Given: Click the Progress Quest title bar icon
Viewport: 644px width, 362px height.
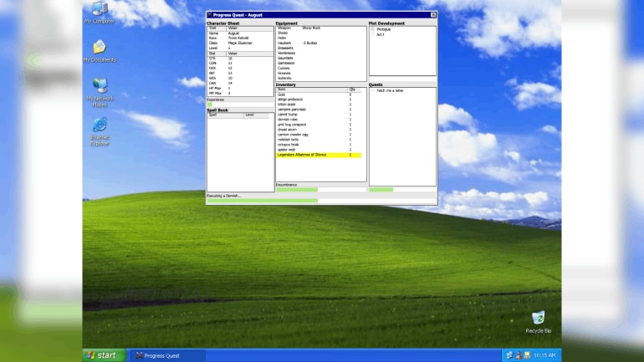Looking at the screenshot, I should 210,15.
